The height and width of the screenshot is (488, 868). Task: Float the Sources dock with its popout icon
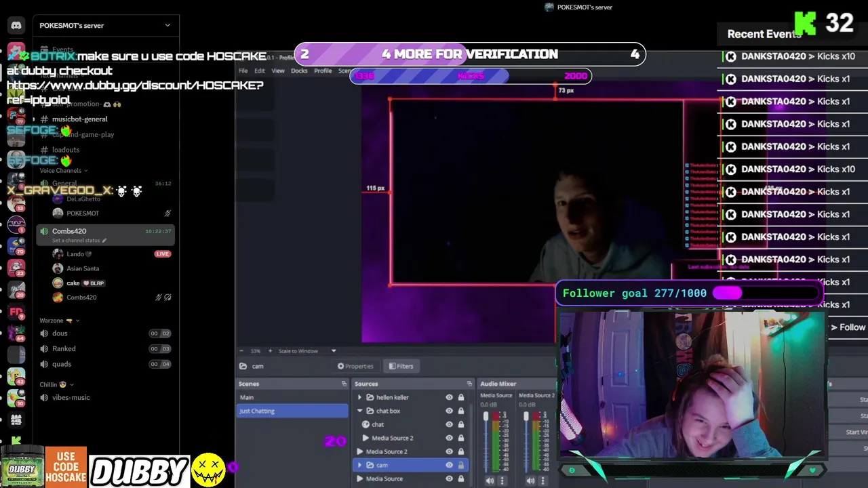469,384
